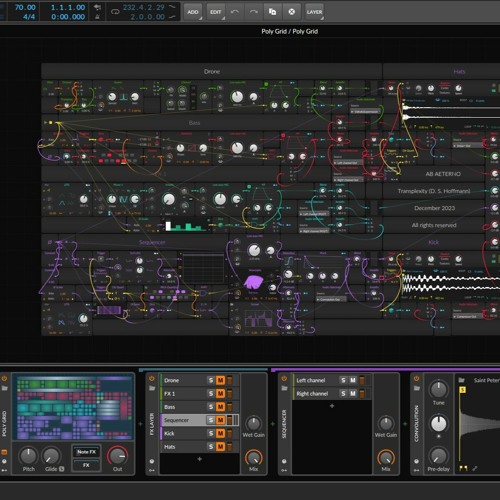Toggle the arranger loop icon
Viewport: 500px width, 500px height.
[x=115, y=12]
